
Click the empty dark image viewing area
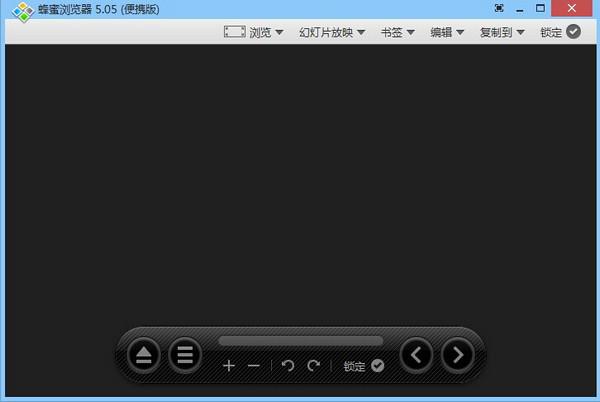[x=300, y=180]
